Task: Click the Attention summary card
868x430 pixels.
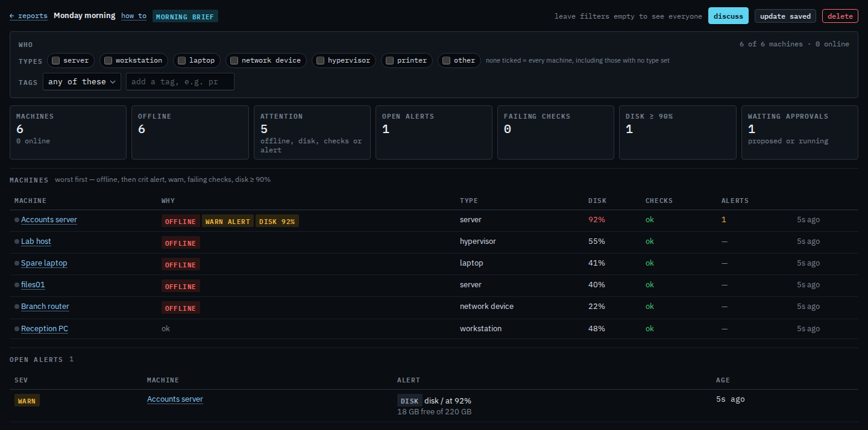Action: [x=312, y=132]
